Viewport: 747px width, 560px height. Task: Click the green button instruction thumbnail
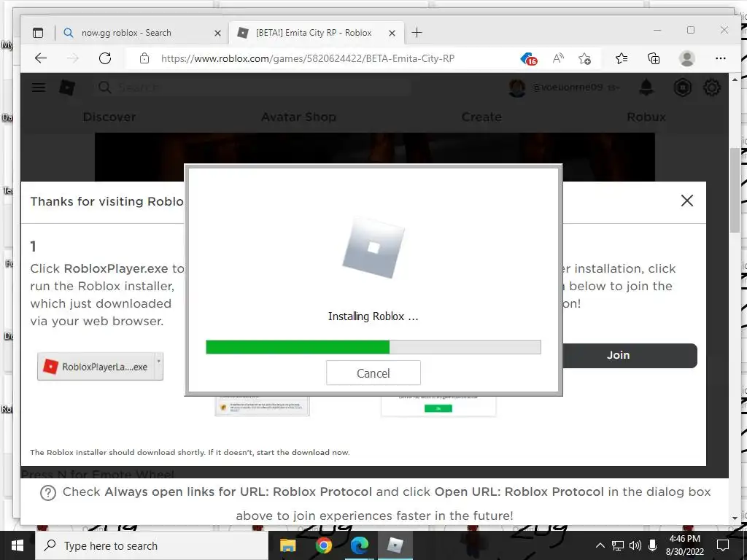pyautogui.click(x=438, y=405)
